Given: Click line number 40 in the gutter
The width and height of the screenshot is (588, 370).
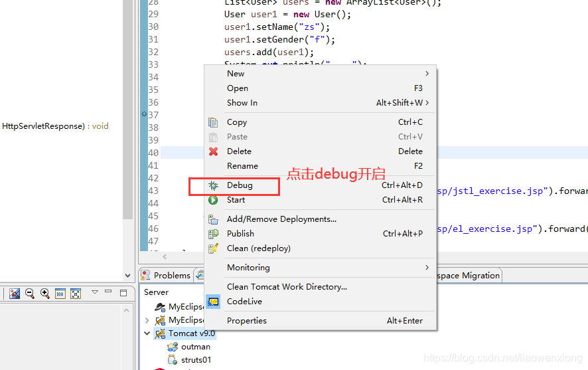Looking at the screenshot, I should coord(153,153).
